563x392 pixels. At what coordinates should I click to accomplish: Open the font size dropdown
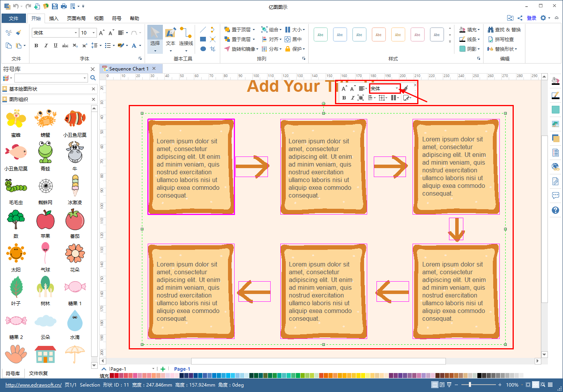(93, 33)
